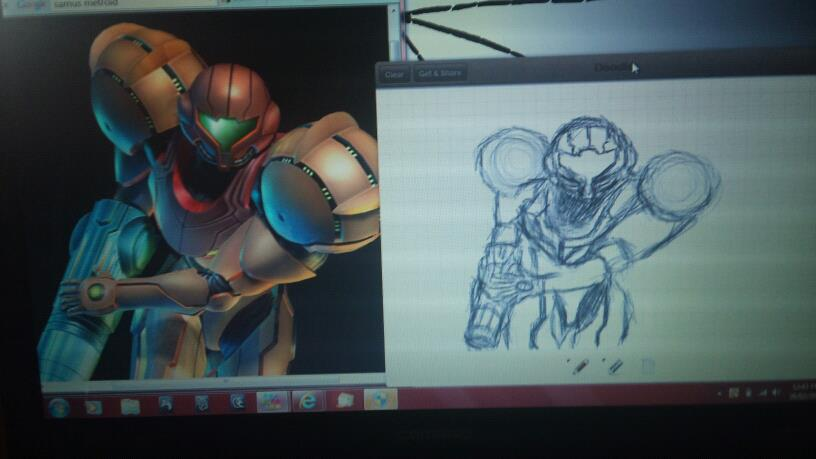816x459 pixels.
Task: Open the fourth taskbar icon left of center
Action: coord(166,404)
